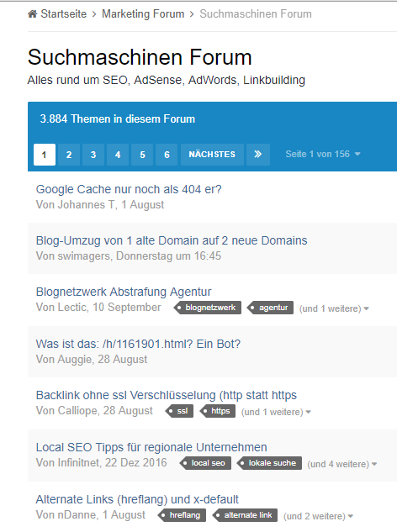
Task: Open the Seite 1 von 156 dropdown
Action: (x=323, y=154)
